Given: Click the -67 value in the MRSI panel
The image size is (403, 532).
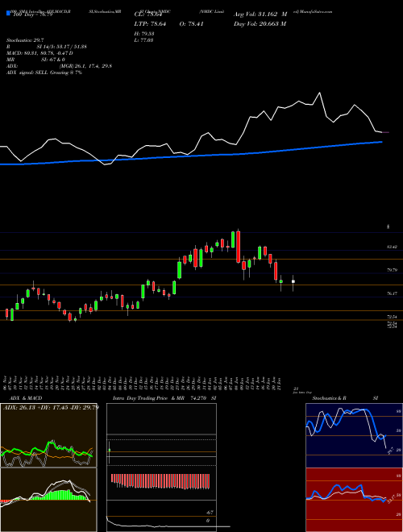Looking at the screenshot, I should click(210, 513).
